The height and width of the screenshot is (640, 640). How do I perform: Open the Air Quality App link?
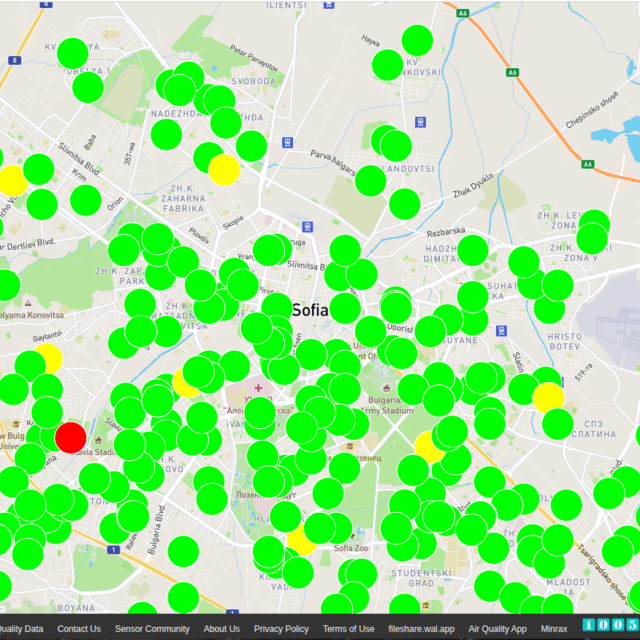[x=498, y=629]
